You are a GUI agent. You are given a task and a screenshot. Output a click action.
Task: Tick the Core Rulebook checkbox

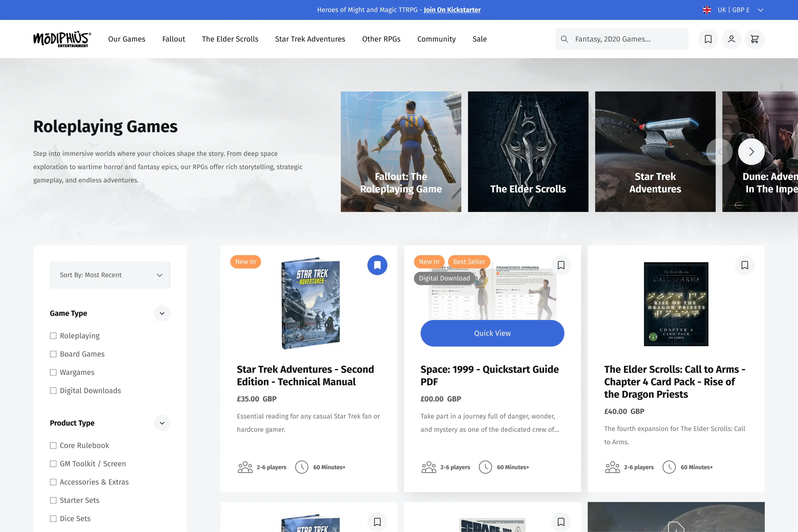[x=53, y=445]
